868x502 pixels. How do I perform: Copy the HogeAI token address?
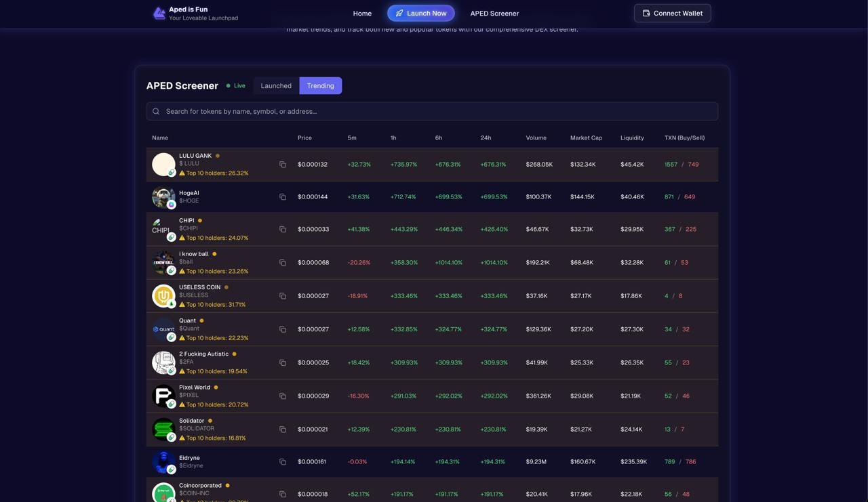pos(283,197)
